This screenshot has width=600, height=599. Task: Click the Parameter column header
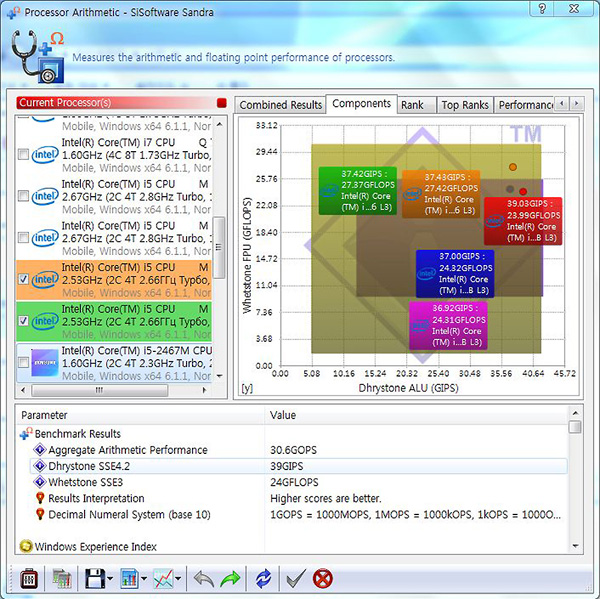point(140,415)
